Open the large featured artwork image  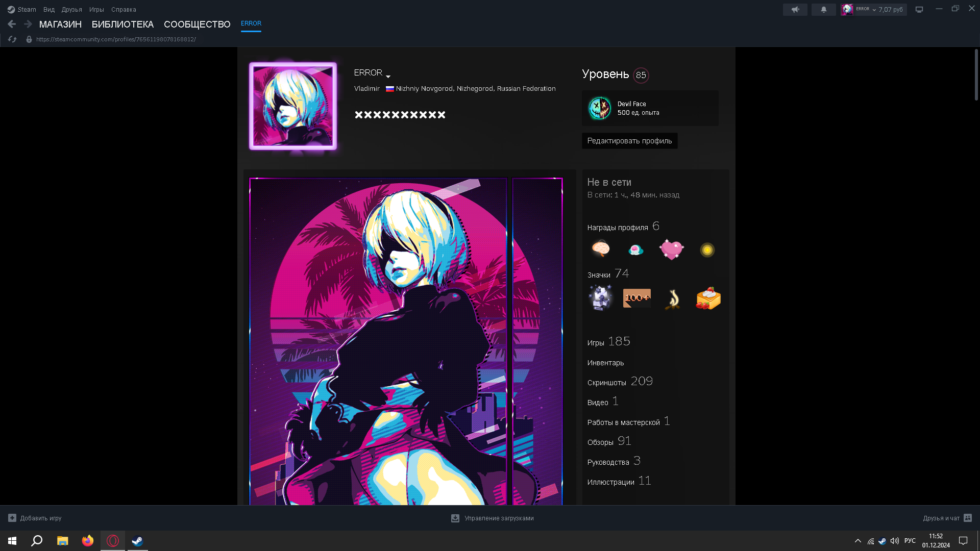pyautogui.click(x=378, y=341)
